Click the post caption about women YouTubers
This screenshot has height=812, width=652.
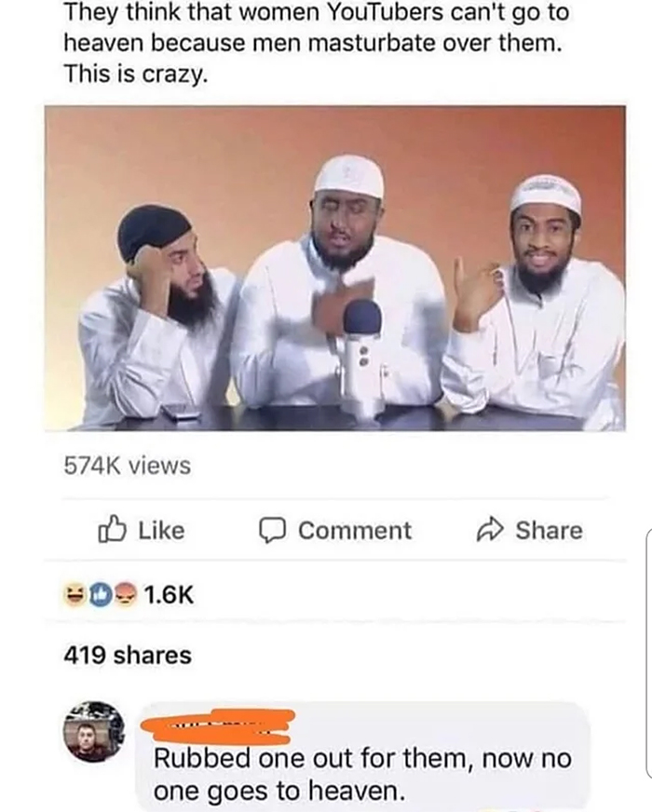(317, 43)
